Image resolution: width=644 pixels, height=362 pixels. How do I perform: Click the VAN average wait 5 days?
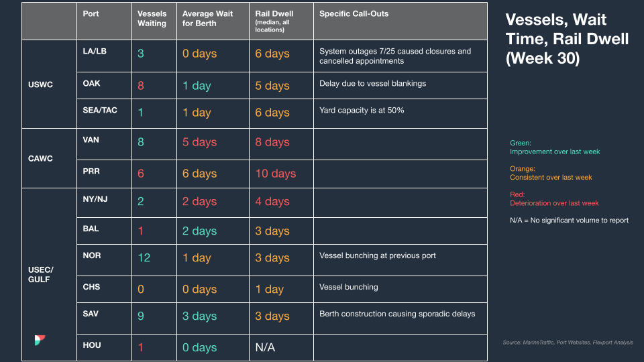click(x=200, y=142)
